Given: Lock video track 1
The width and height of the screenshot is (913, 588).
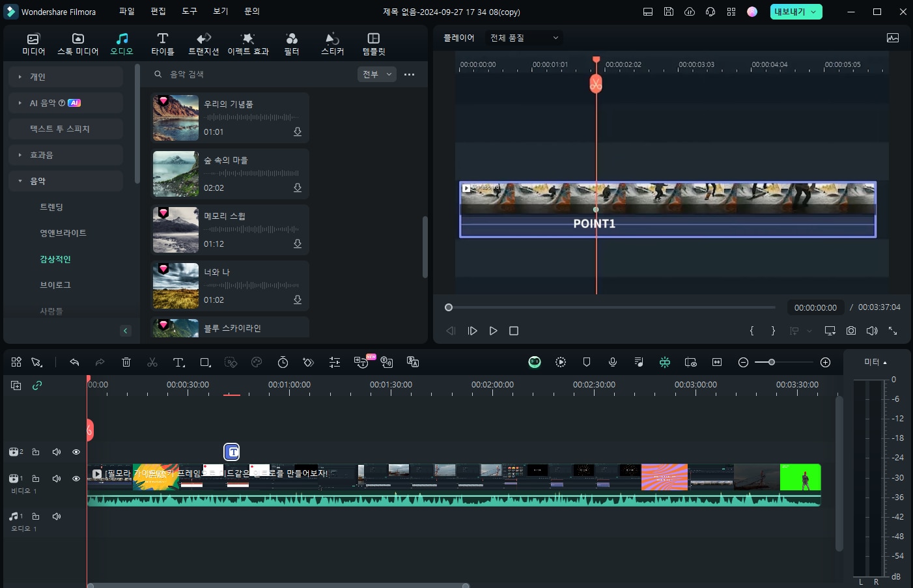Looking at the screenshot, I should 36,479.
